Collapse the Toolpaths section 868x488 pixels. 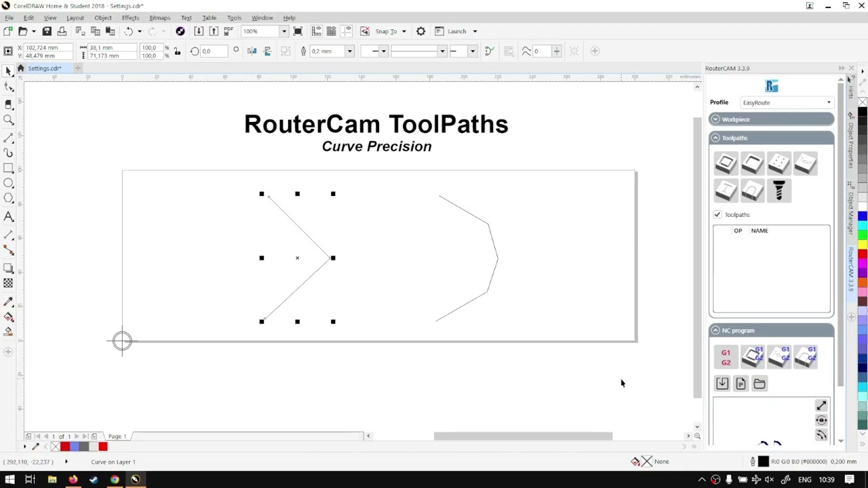[x=715, y=138]
